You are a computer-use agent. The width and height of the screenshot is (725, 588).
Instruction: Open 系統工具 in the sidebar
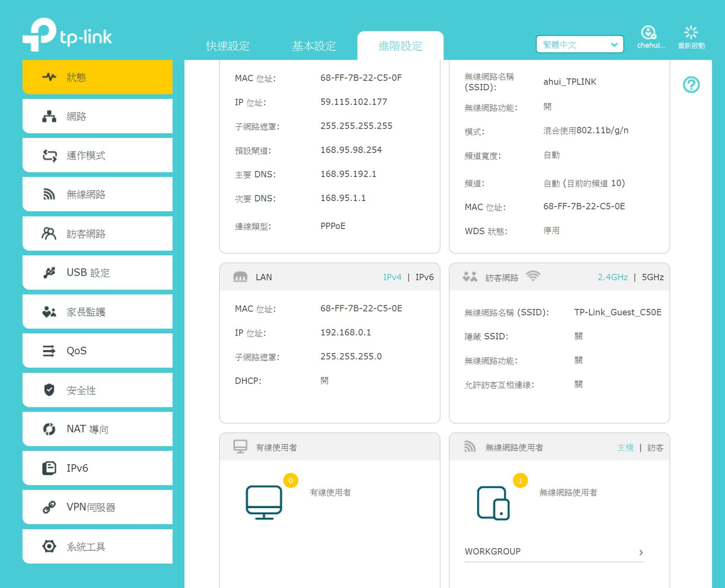[x=97, y=547]
